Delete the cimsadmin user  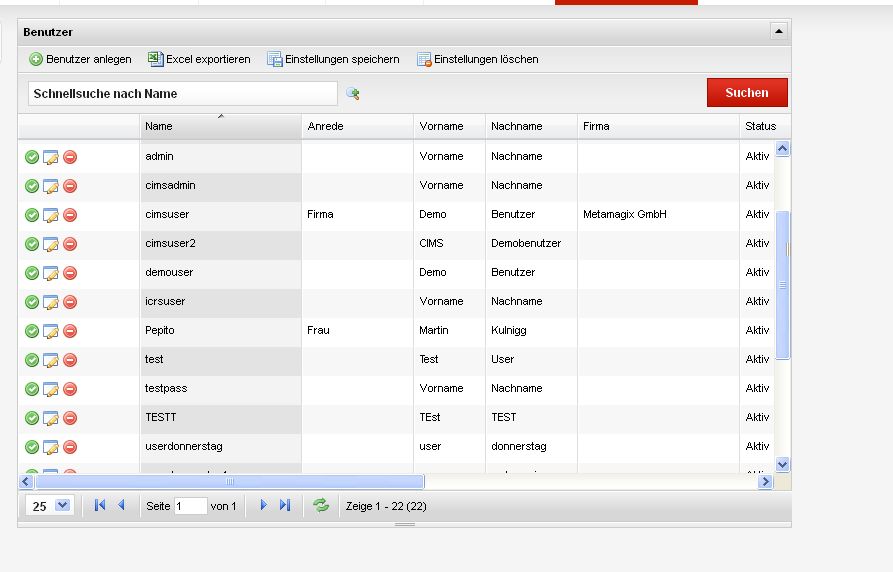click(x=70, y=186)
